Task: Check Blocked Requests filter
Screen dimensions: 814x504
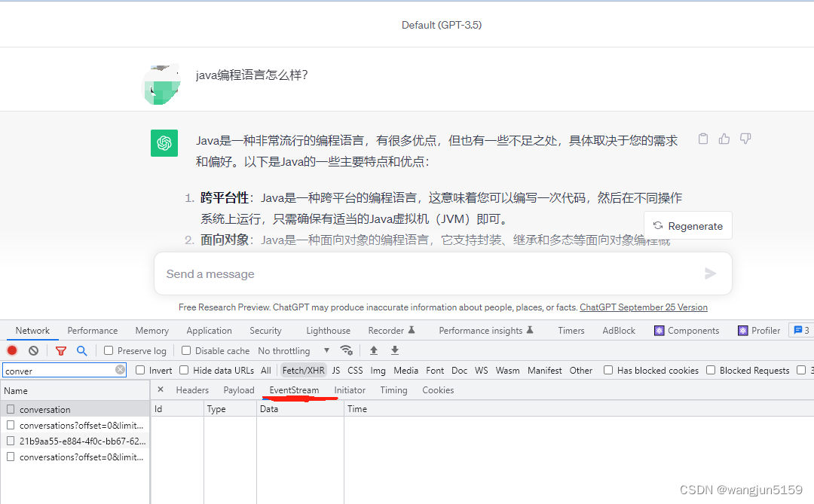Action: click(x=711, y=370)
